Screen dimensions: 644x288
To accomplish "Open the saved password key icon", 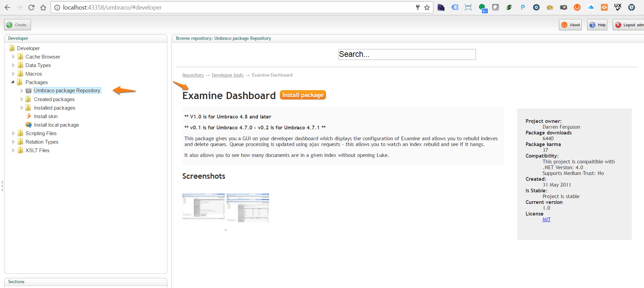I will point(418,7).
